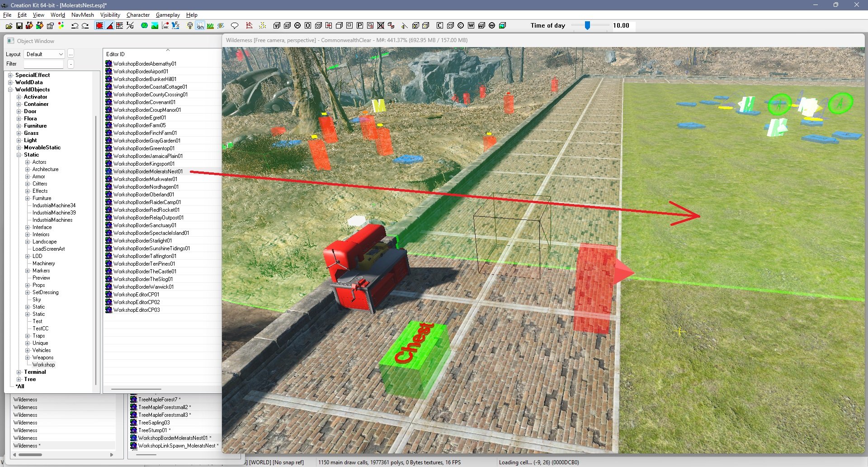Image resolution: width=868 pixels, height=467 pixels.
Task: Open the Visibility menu
Action: point(110,15)
